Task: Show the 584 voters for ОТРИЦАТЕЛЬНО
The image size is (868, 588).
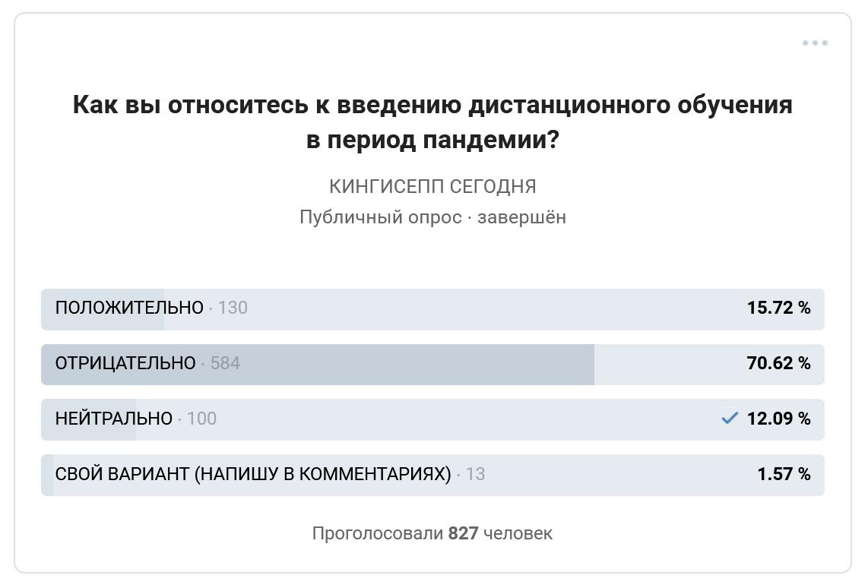Action: point(225,364)
